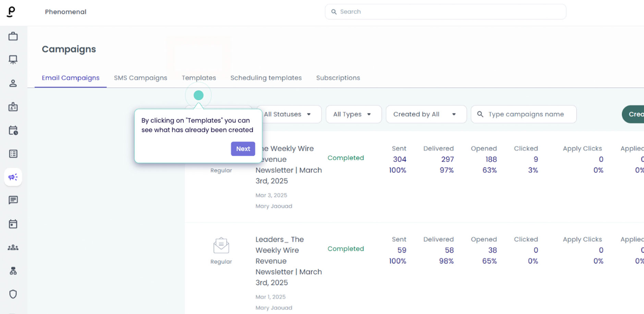Click the Mar 1, 2025 date
Viewport: 644px width, 314px height.
pos(270,297)
